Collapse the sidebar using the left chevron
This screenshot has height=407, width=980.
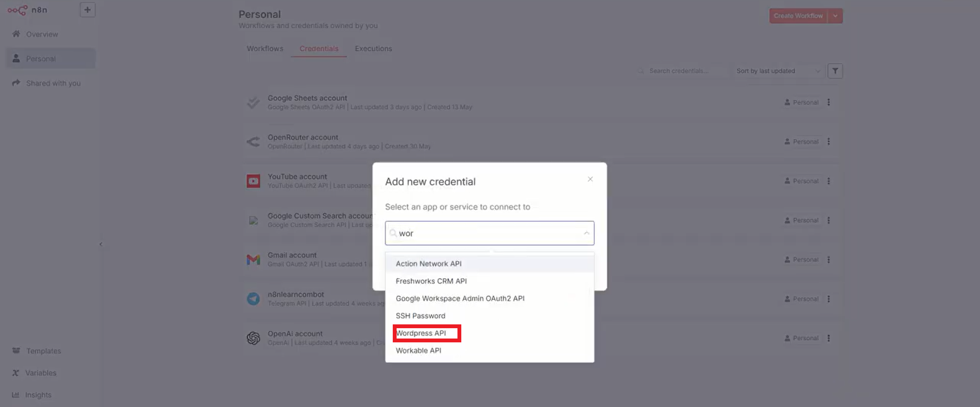101,244
